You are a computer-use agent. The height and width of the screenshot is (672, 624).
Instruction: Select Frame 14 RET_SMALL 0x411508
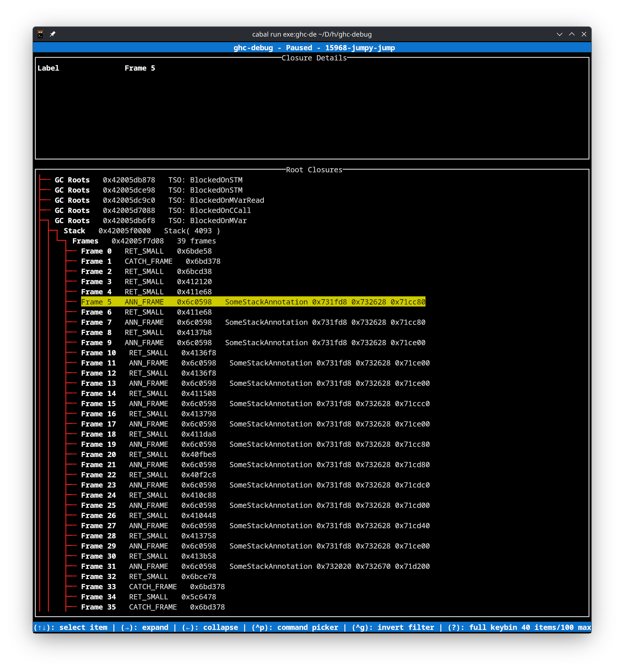coord(149,393)
